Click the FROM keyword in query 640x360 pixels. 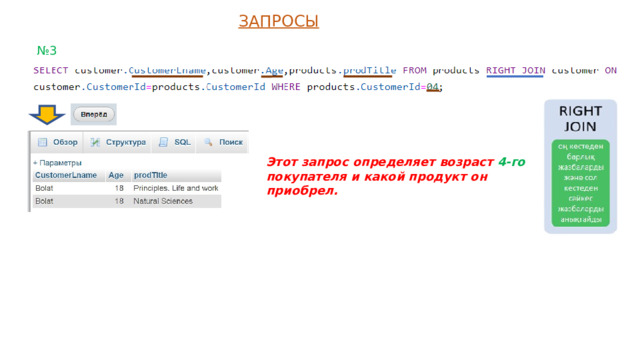[414, 70]
